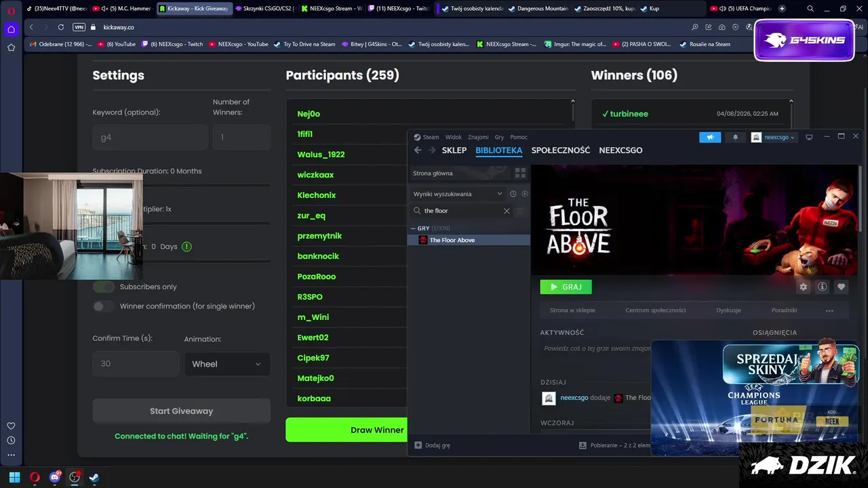Click participant Klechonix
Viewport: 868px width, 488px height.
point(317,195)
